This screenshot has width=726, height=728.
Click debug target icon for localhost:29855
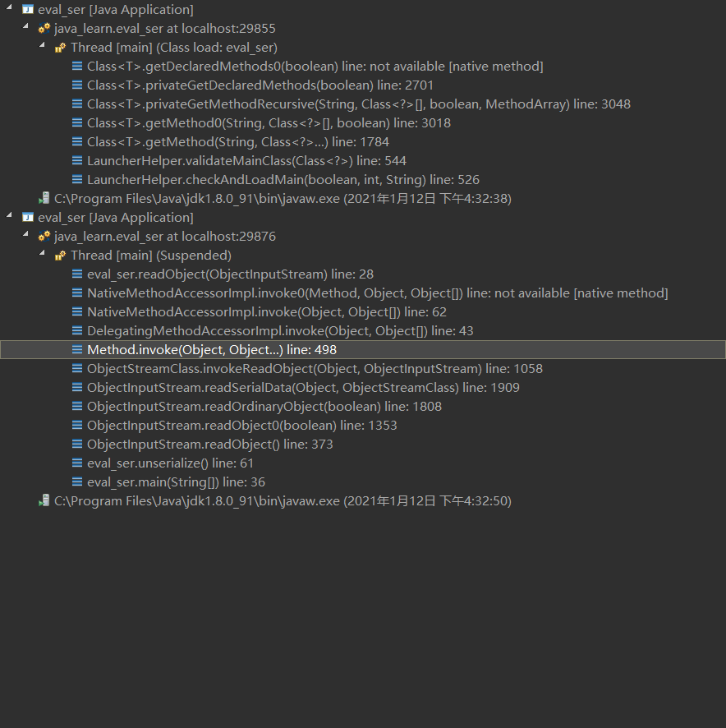point(44,28)
